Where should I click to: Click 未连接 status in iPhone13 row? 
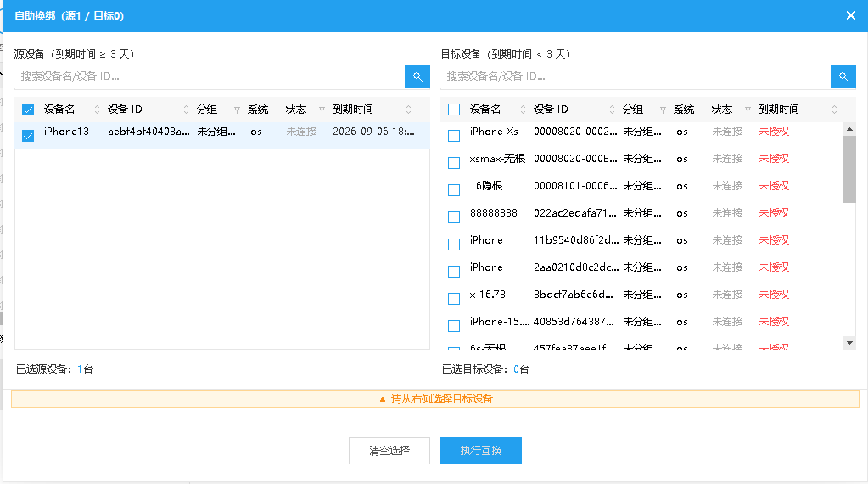pyautogui.click(x=302, y=132)
